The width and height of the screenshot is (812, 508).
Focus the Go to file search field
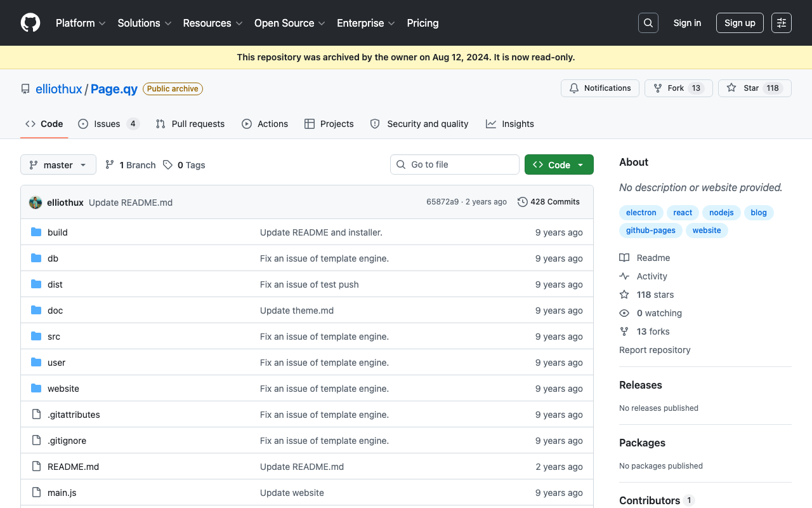coord(455,164)
